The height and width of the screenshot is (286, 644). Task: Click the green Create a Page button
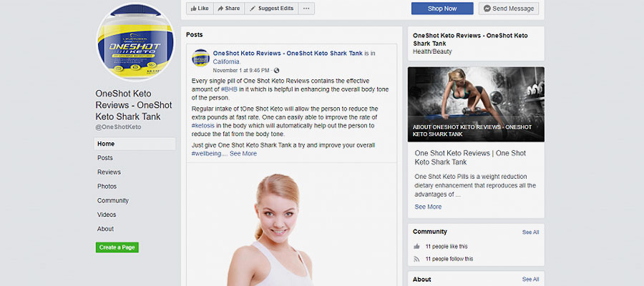pos(117,247)
